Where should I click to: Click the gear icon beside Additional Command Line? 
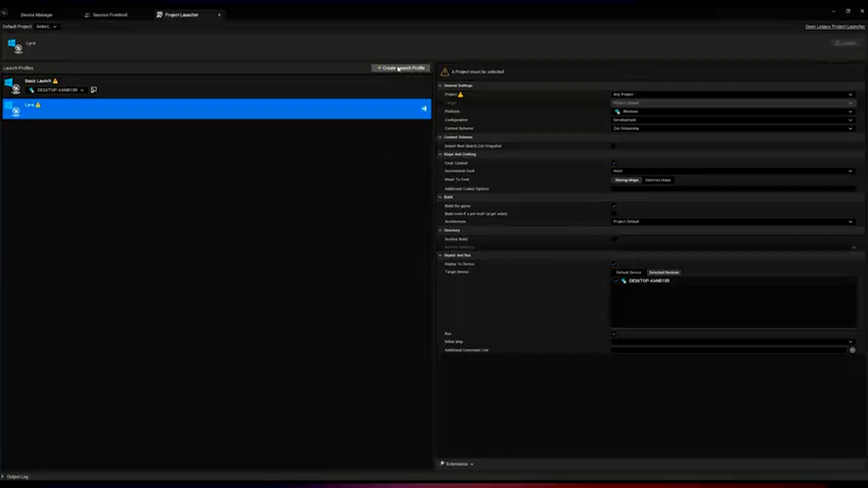click(852, 350)
